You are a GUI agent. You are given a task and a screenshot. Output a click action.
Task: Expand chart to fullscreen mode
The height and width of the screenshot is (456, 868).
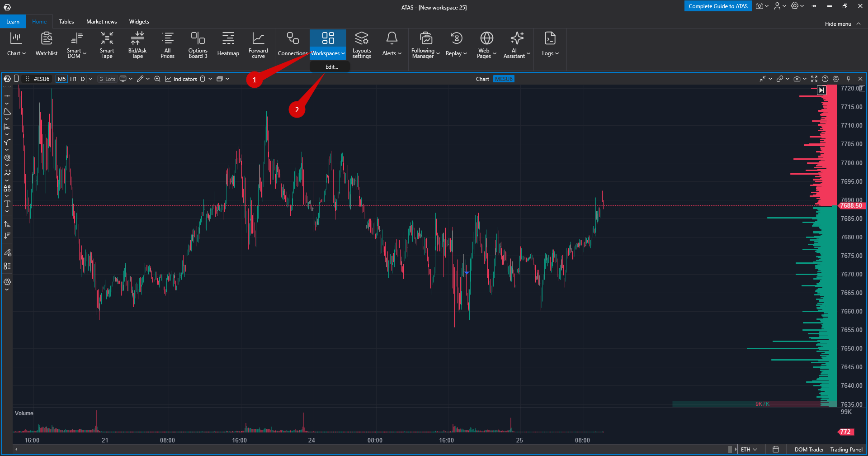(x=814, y=79)
